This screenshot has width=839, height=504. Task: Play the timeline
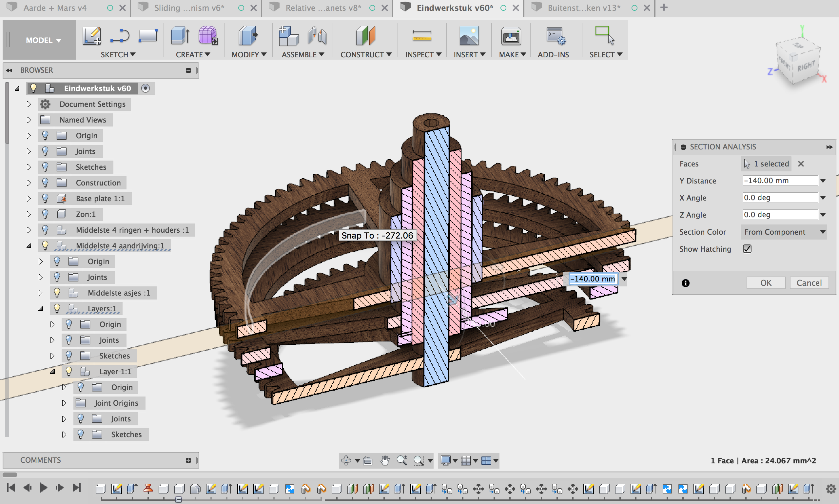[x=44, y=488]
